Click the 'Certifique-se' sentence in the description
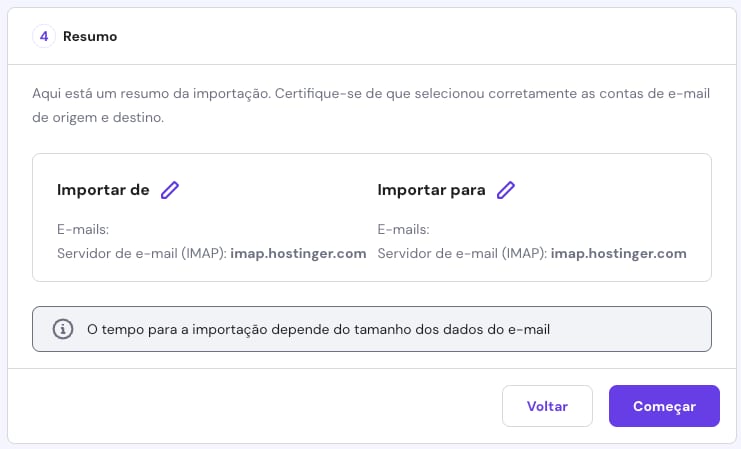The height and width of the screenshot is (449, 741). coord(500,91)
